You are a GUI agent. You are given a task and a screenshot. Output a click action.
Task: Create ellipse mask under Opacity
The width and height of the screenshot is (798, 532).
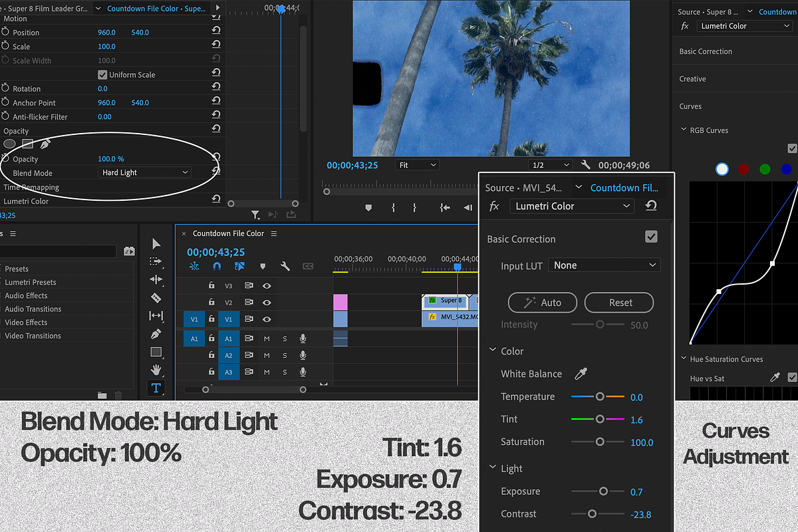pos(10,144)
